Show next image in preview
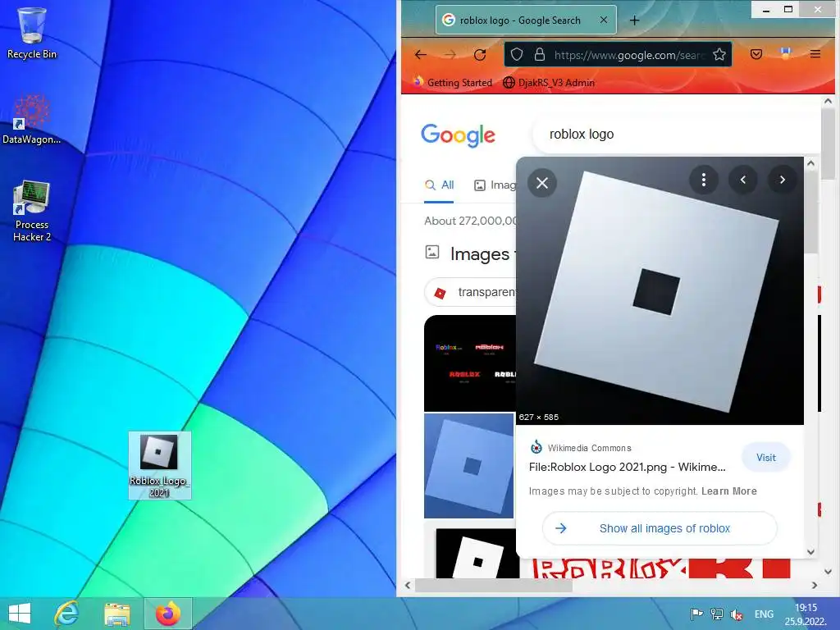The height and width of the screenshot is (630, 840). click(x=782, y=180)
